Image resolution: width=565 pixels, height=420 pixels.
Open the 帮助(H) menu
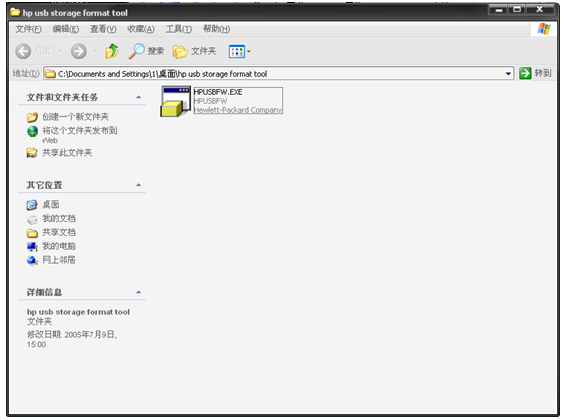(x=217, y=29)
